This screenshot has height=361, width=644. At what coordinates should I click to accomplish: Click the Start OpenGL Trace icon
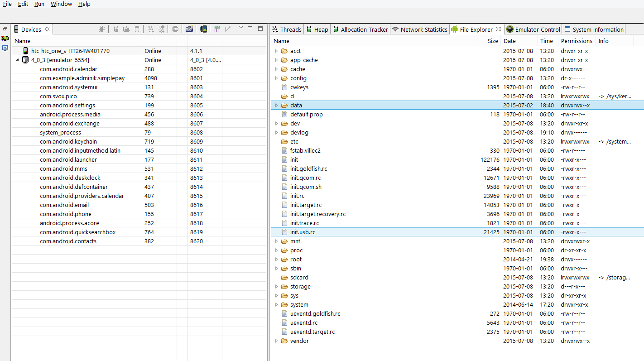point(228,29)
